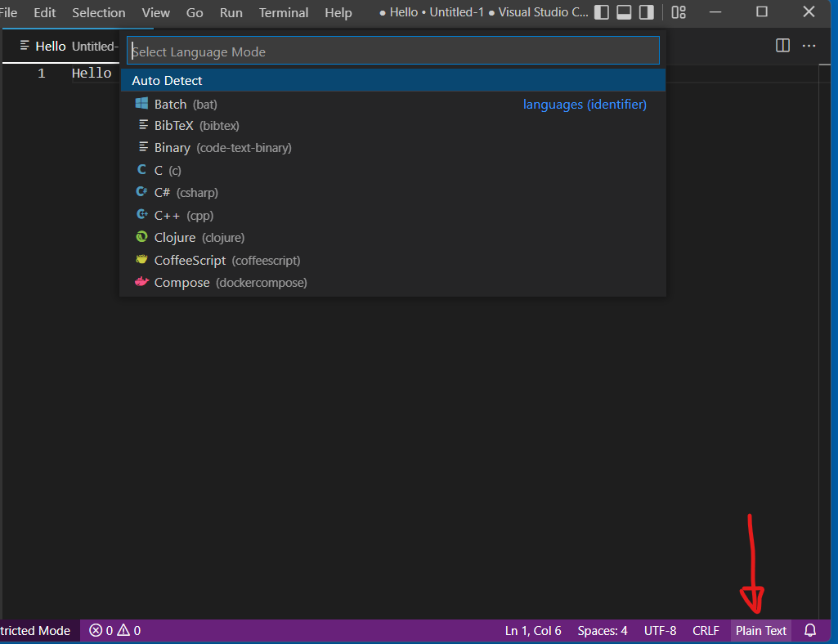Open the Customize Layout icon
Viewport: 838px width, 644px height.
click(x=678, y=11)
